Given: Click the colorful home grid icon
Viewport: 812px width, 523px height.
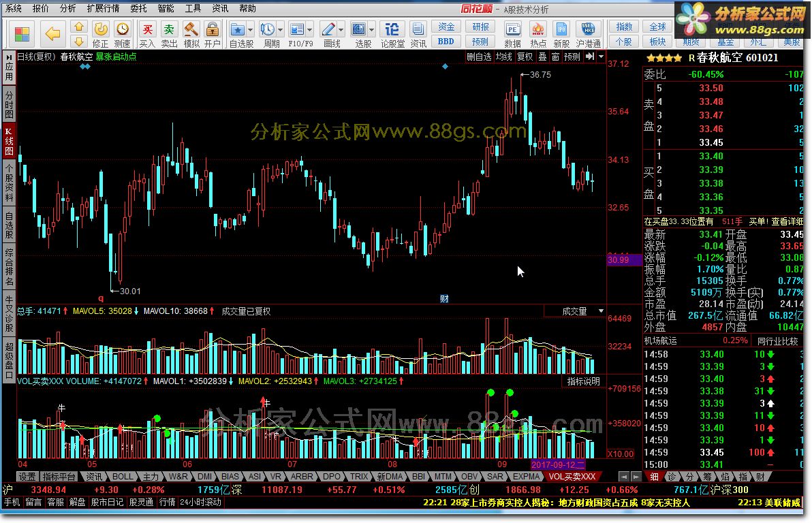Looking at the screenshot, I should point(22,34).
